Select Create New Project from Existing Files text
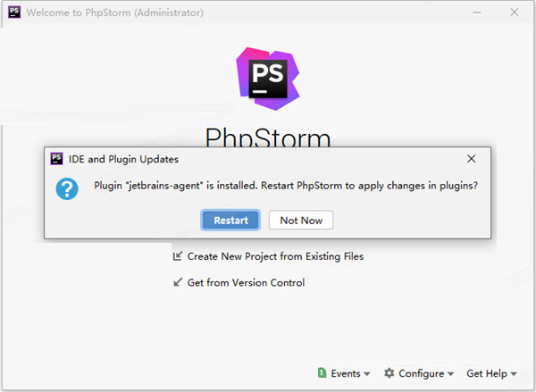The width and height of the screenshot is (536, 392). 275,256
